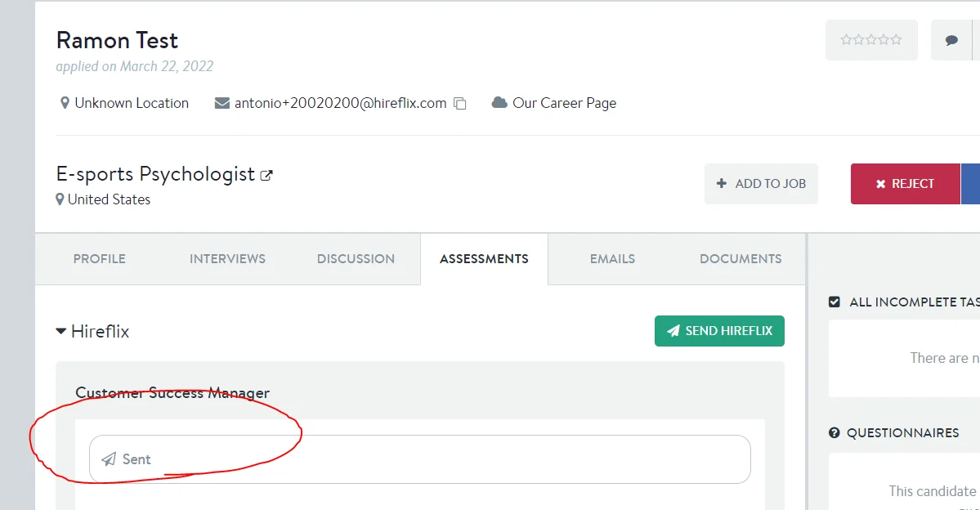Click the cloud source icon
The image size is (980, 510).
click(499, 102)
